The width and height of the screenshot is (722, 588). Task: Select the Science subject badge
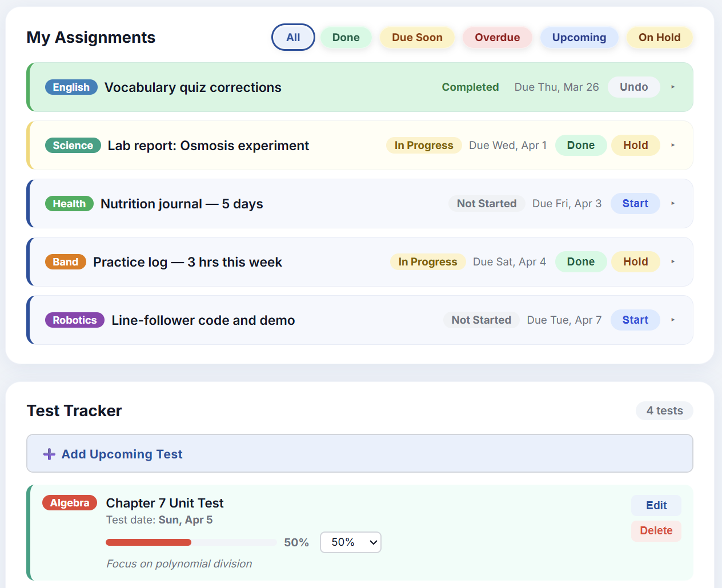pos(73,145)
